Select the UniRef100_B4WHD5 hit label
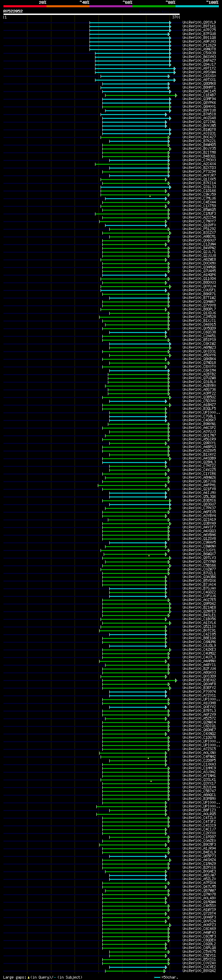This screenshot has width=222, height=980. point(199,145)
